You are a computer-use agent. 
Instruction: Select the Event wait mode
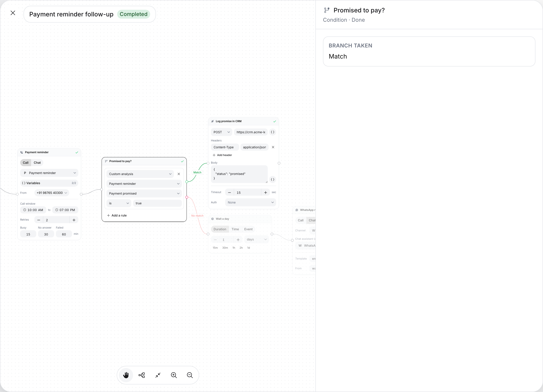point(248,229)
